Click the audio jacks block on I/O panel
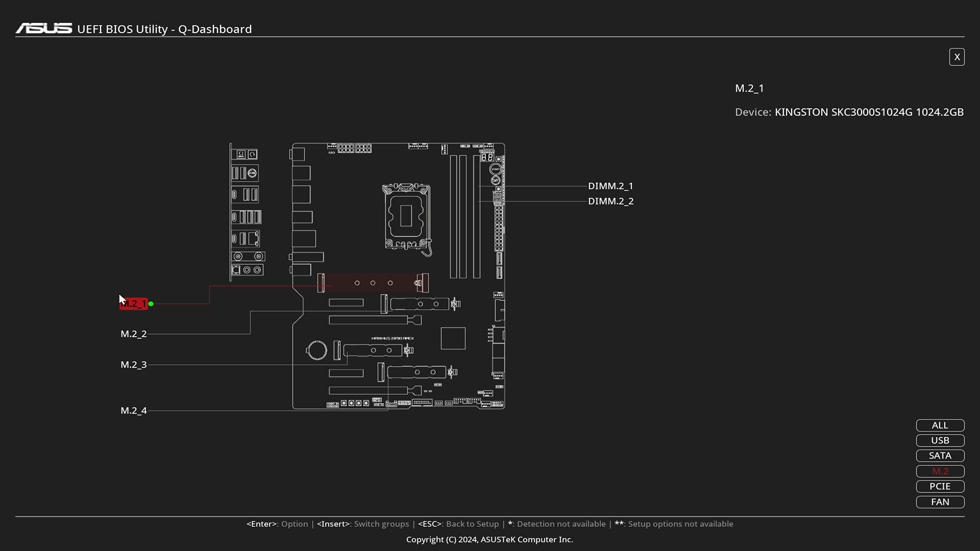This screenshot has width=980, height=551. [248, 270]
